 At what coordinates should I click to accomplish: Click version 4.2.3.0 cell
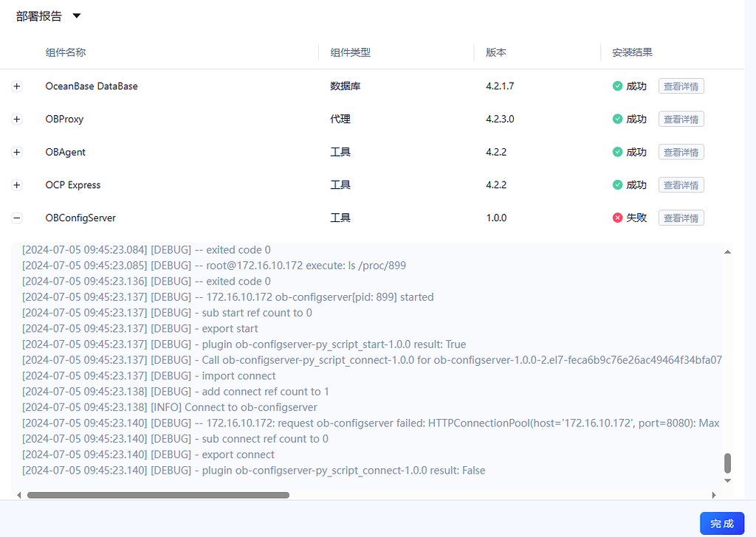[500, 119]
